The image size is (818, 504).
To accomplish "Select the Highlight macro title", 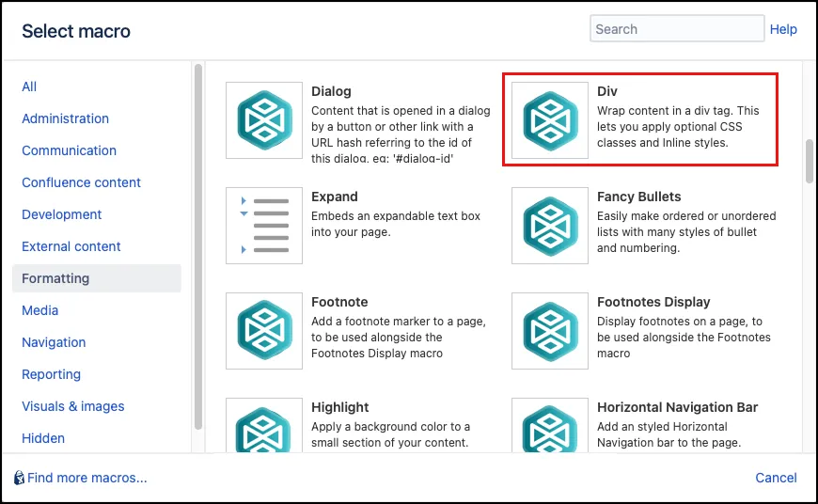I will [x=340, y=407].
